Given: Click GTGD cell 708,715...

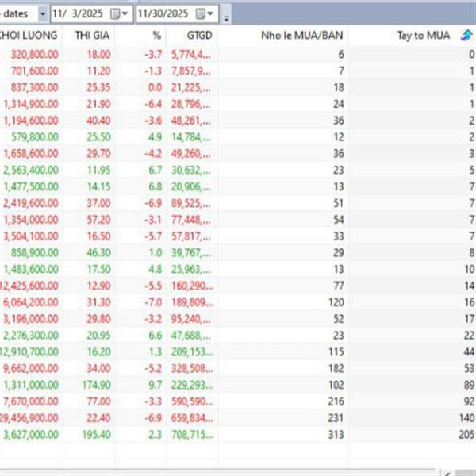Looking at the screenshot, I should pyautogui.click(x=192, y=435).
